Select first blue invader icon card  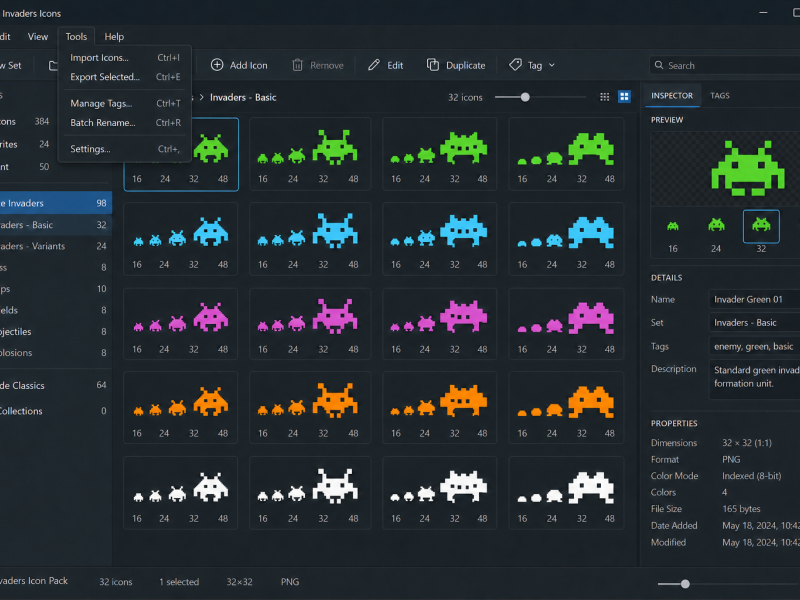point(181,239)
